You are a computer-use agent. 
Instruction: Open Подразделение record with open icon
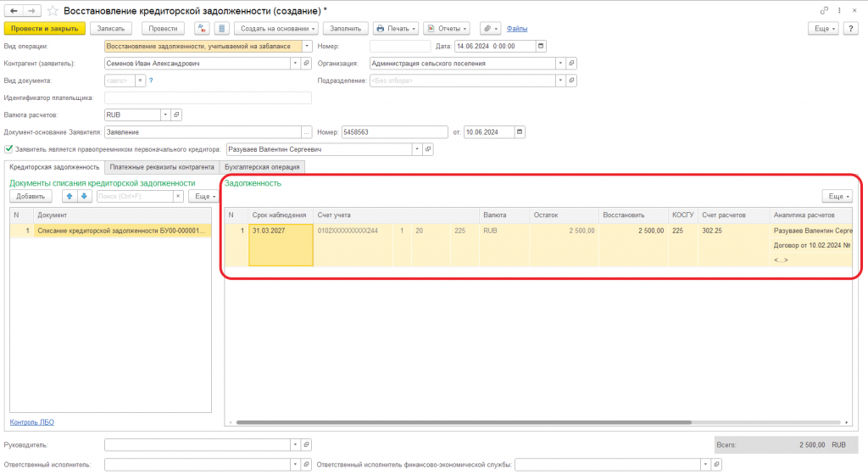(571, 81)
